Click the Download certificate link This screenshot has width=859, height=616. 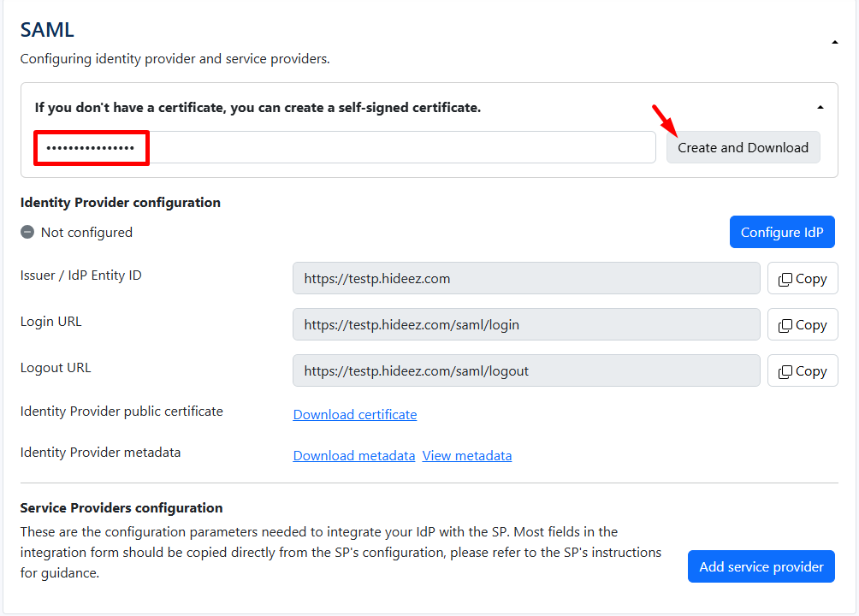[x=354, y=414]
